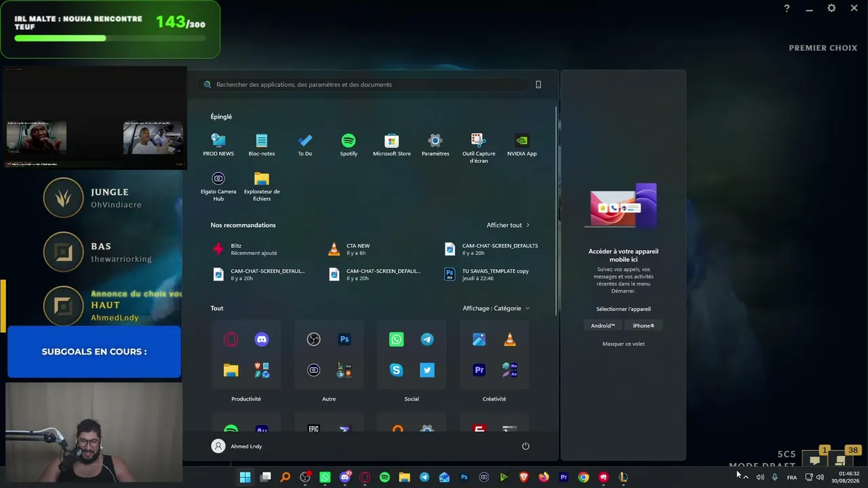Open League client settings gear
The image size is (868, 488).
pyautogui.click(x=831, y=8)
